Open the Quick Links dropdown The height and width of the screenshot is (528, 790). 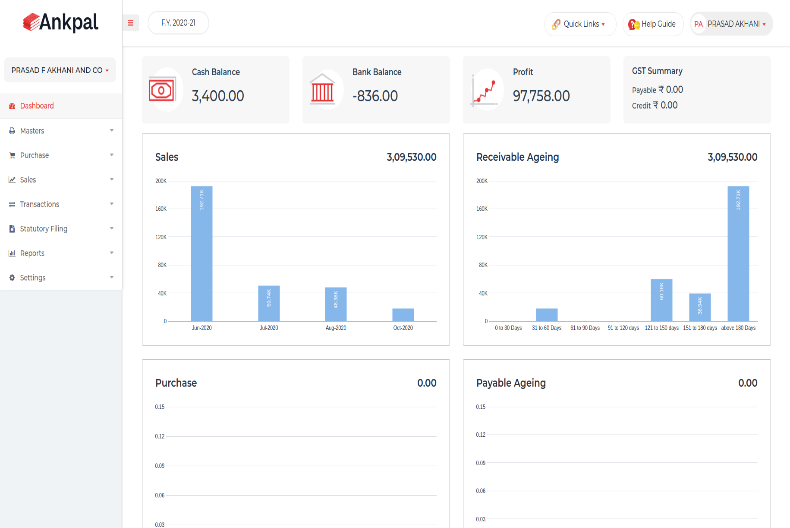point(580,24)
